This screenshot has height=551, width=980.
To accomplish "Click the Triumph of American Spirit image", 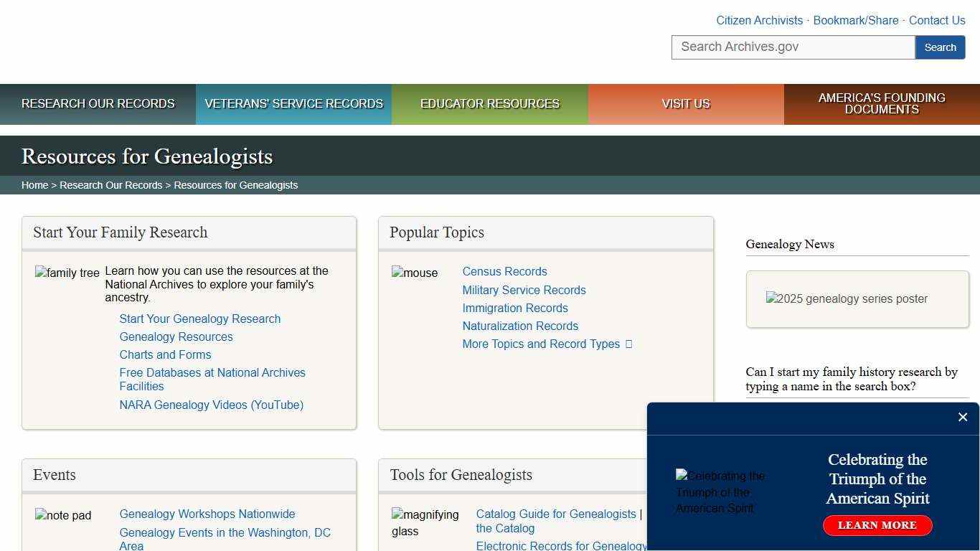I will (720, 492).
